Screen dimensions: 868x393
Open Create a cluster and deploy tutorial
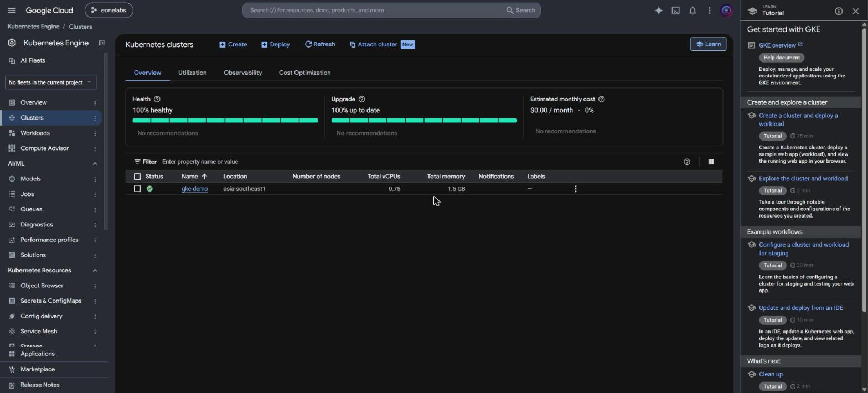[798, 120]
